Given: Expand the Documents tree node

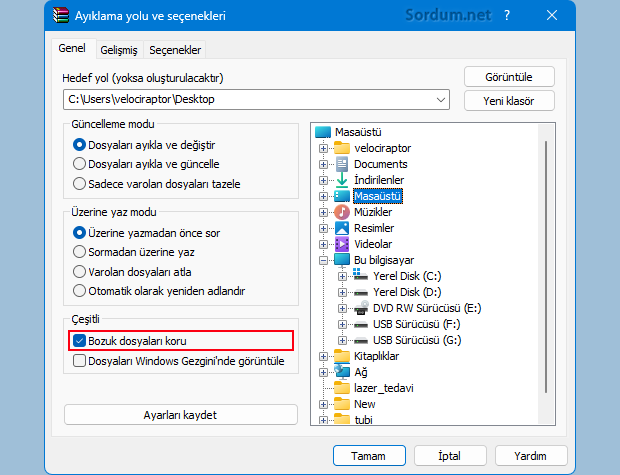Looking at the screenshot, I should click(x=323, y=165).
